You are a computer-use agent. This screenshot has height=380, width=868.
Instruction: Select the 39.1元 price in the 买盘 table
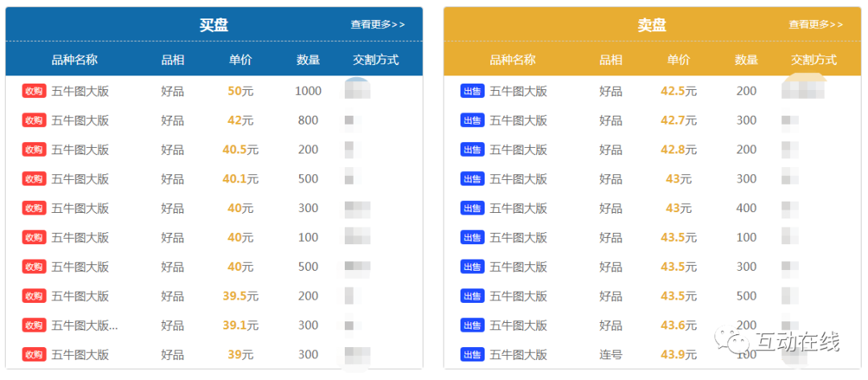point(240,325)
